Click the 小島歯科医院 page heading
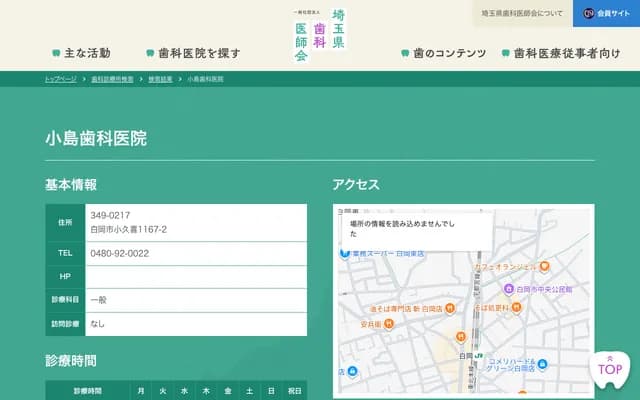Image resolution: width=640 pixels, height=400 pixels. [96, 138]
